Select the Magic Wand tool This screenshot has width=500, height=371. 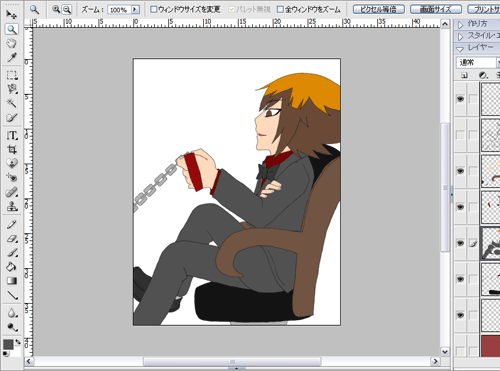[x=12, y=103]
